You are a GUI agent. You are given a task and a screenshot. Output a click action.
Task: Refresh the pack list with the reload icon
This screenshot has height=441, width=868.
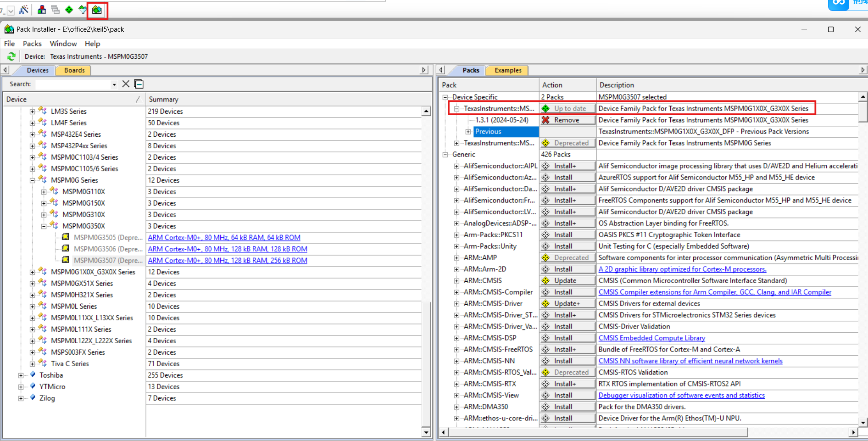(x=11, y=56)
